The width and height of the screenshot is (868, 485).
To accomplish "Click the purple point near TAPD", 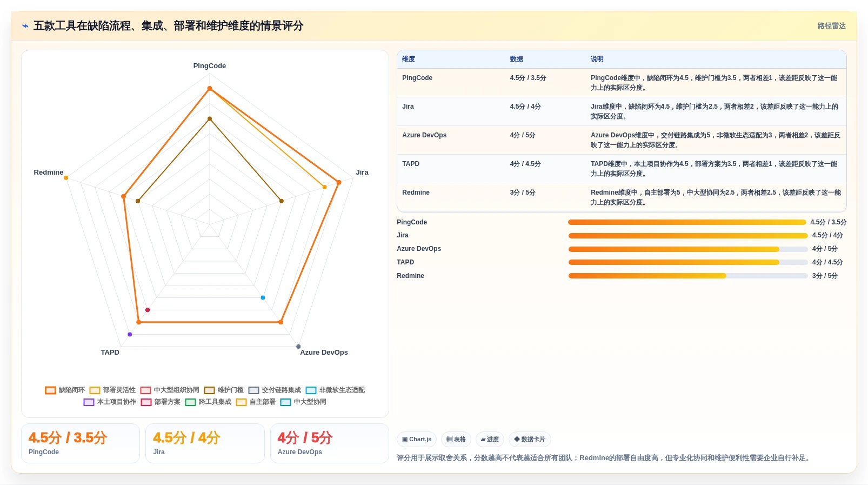I will pos(130,335).
